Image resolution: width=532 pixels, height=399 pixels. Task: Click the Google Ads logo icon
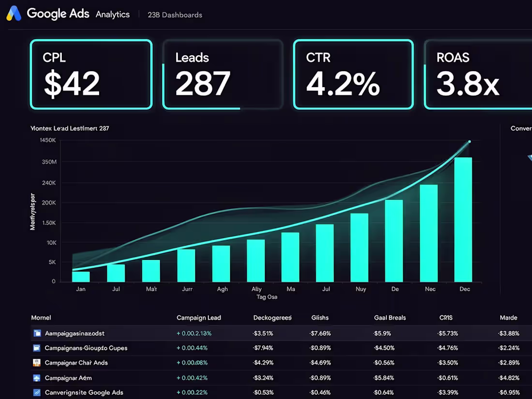point(14,14)
